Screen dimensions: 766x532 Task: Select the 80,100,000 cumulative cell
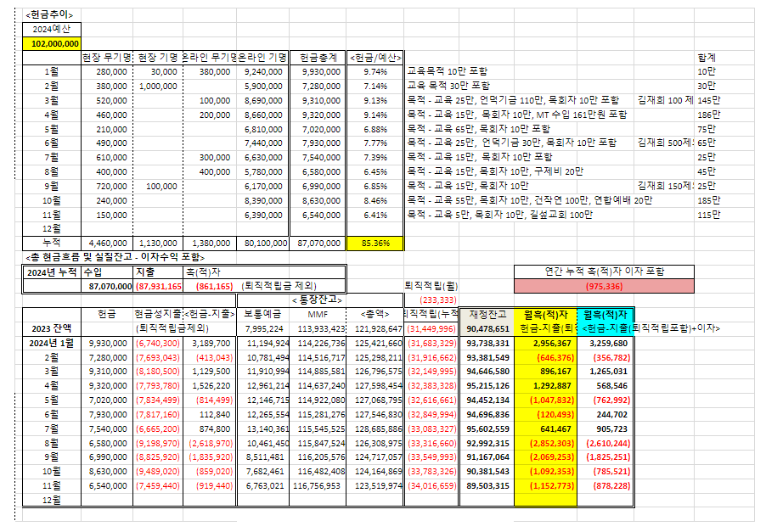263,243
